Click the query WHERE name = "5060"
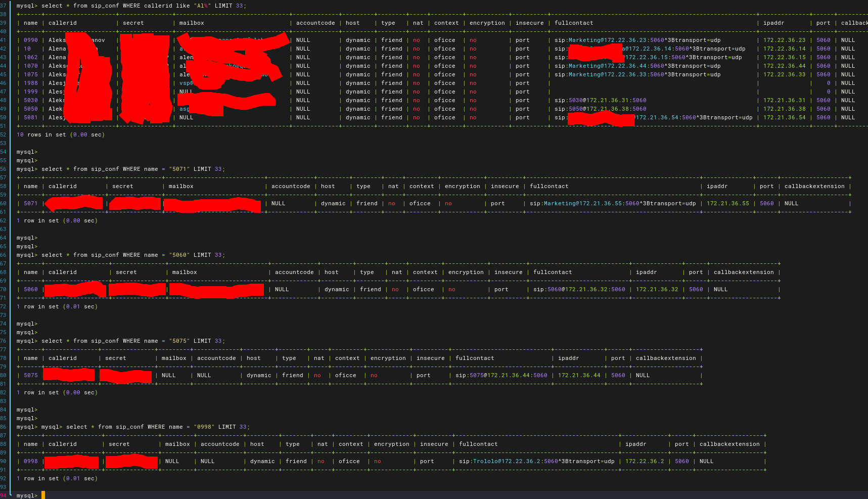 pyautogui.click(x=133, y=255)
